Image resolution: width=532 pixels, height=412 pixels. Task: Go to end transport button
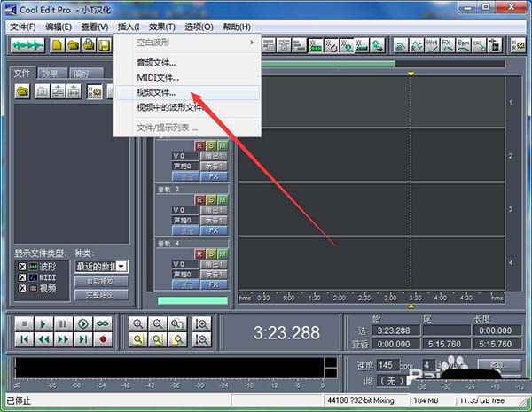83,339
